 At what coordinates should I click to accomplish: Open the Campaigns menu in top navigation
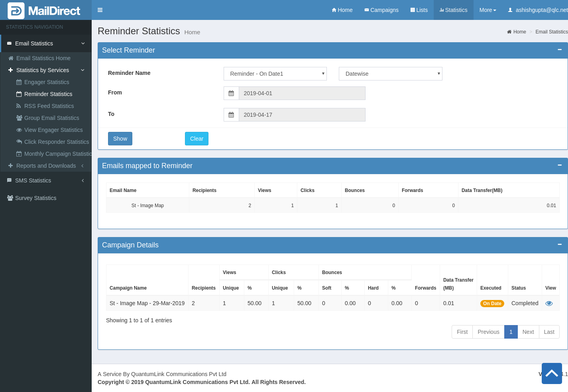point(381,10)
